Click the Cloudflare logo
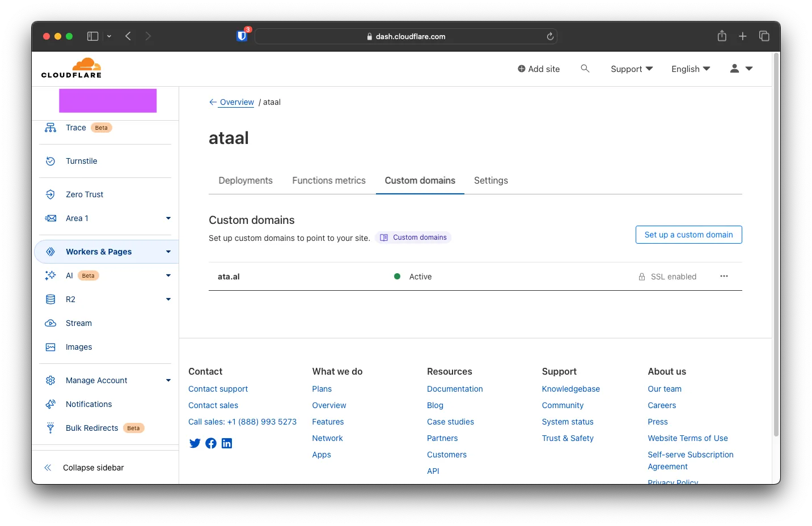The image size is (812, 526). [71, 68]
